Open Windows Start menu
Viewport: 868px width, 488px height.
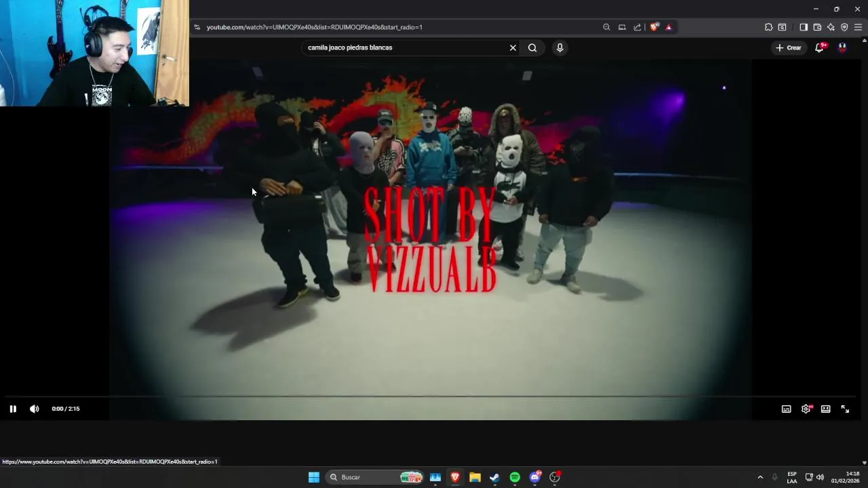point(314,477)
